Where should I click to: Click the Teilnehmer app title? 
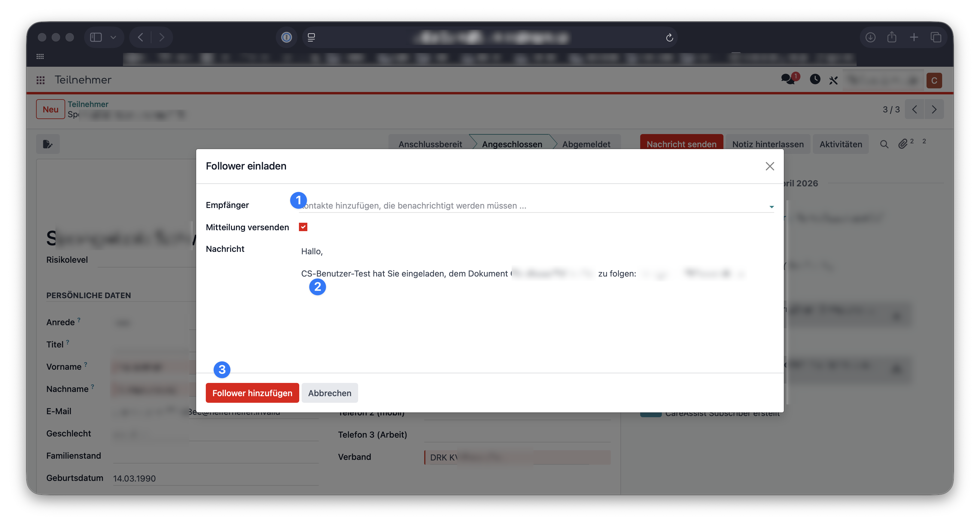pyautogui.click(x=83, y=80)
